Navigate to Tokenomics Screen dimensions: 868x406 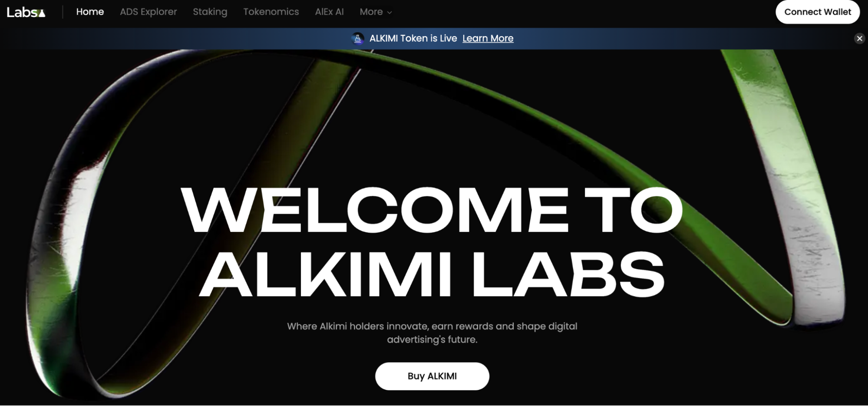(271, 12)
